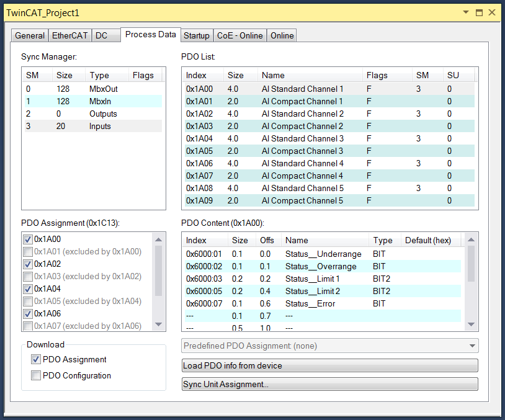Toggle the 0x1A03 (excluded by 0x1A02) checkbox
505x420 pixels.
[x=28, y=276]
